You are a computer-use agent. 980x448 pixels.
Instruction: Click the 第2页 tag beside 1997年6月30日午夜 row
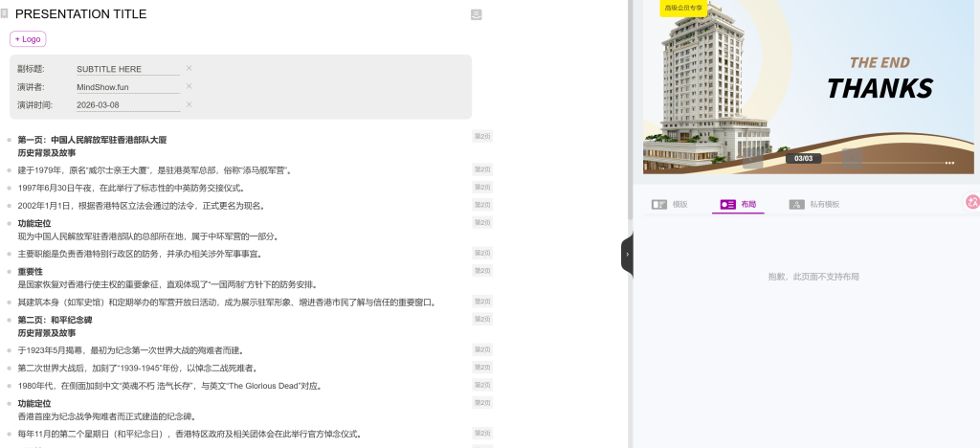point(482,187)
